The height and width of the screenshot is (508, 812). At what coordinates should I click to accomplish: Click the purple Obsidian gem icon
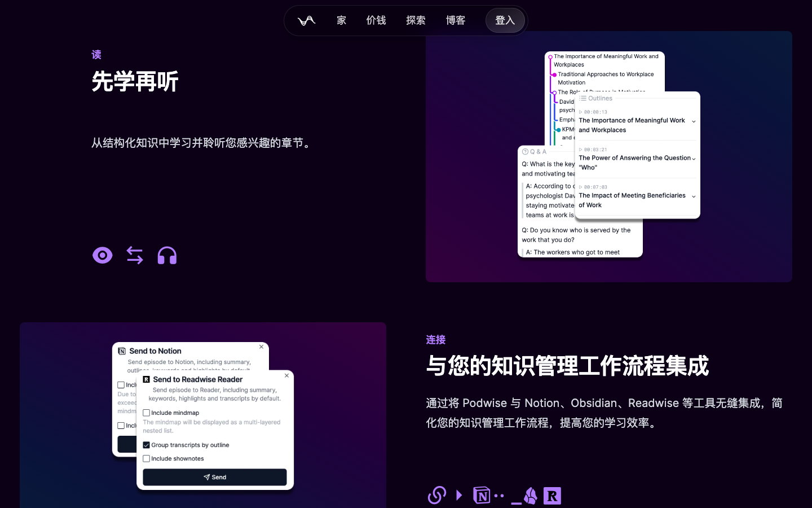[x=531, y=496]
